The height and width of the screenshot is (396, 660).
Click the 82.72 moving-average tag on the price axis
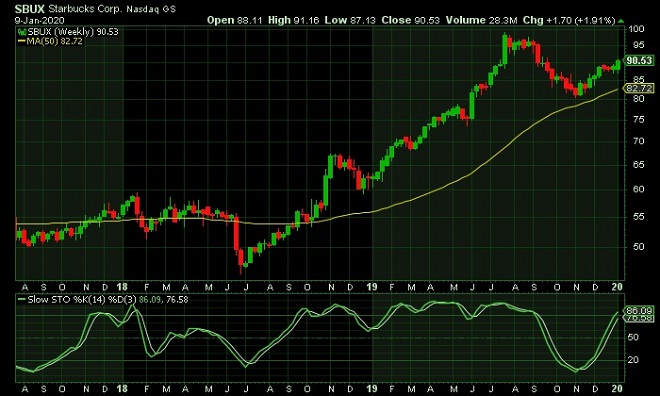pyautogui.click(x=639, y=88)
